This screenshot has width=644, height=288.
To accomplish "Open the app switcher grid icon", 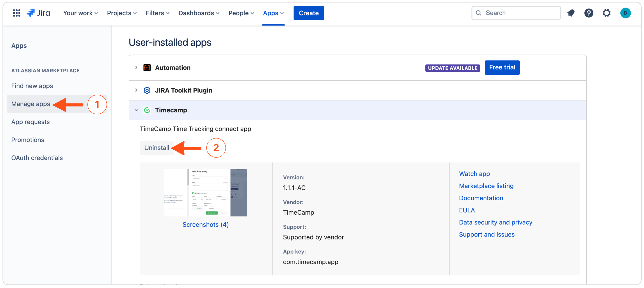I will pos(17,13).
